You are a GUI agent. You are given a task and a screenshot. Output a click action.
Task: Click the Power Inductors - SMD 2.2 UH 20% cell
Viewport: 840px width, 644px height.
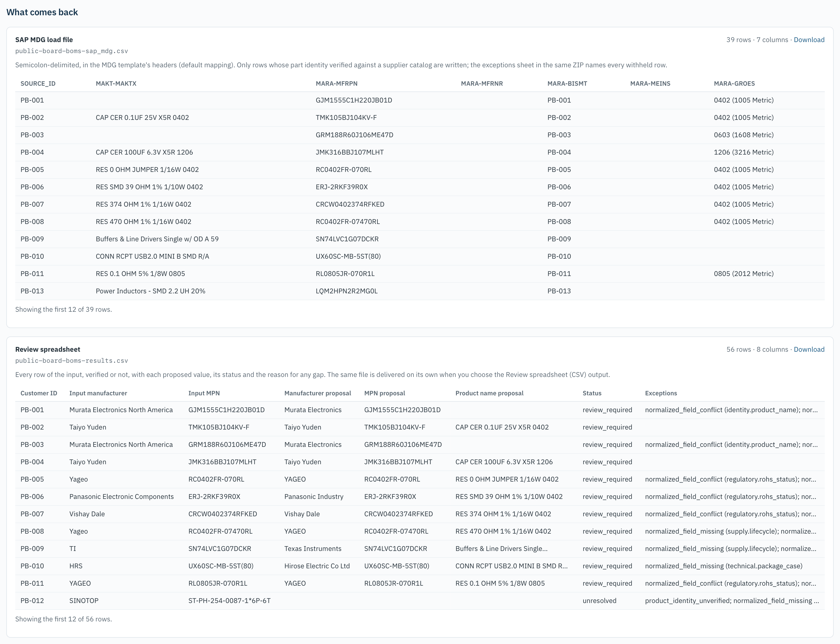click(150, 291)
